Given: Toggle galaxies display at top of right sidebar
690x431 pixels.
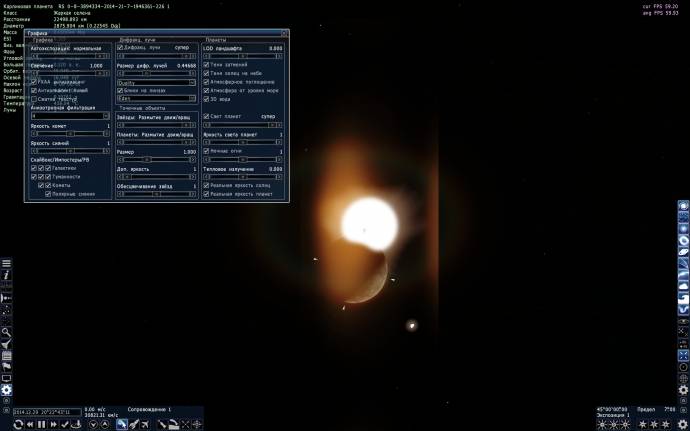Looking at the screenshot, I should (x=683, y=206).
